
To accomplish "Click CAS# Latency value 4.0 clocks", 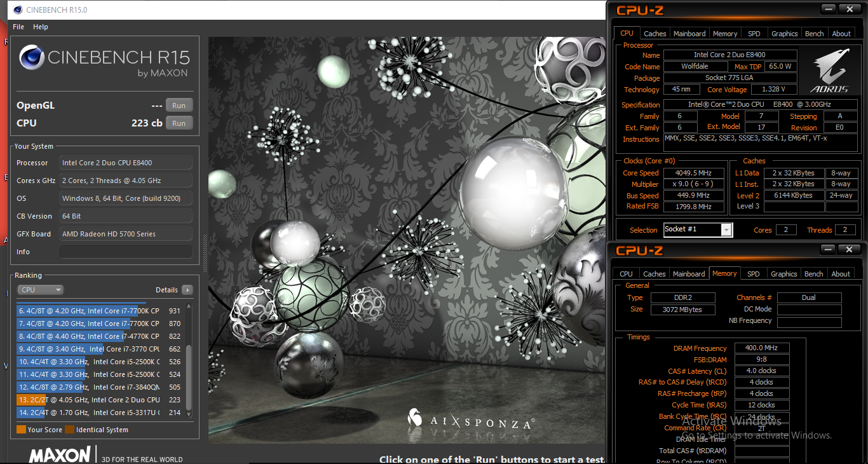I will click(x=762, y=371).
